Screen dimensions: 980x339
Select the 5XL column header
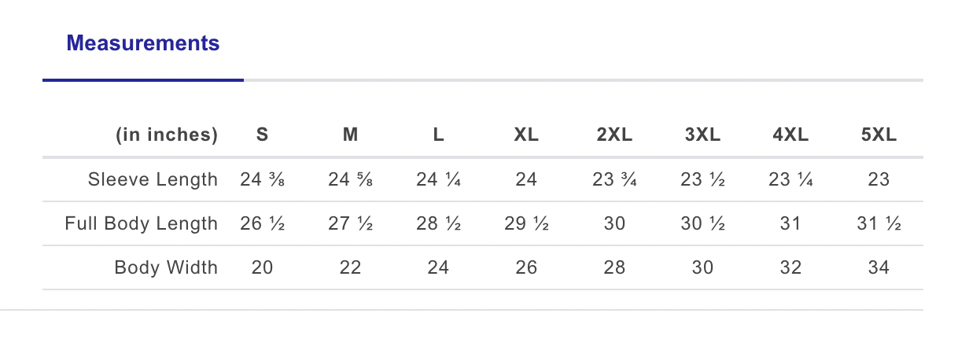pos(879,135)
